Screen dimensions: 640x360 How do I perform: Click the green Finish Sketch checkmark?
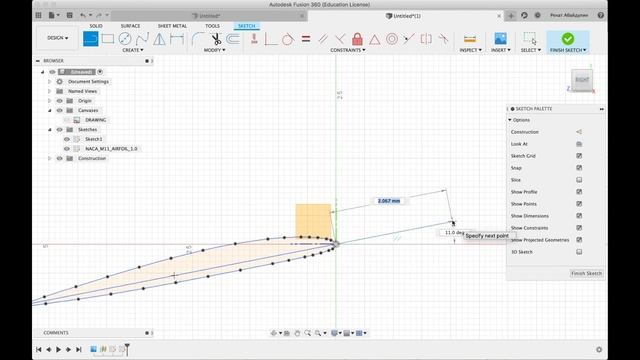[x=568, y=39]
